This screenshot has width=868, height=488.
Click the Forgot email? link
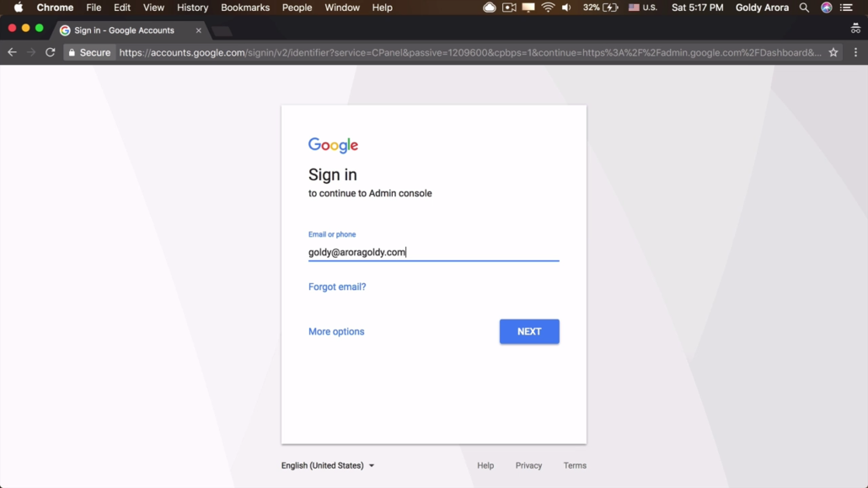click(x=337, y=287)
